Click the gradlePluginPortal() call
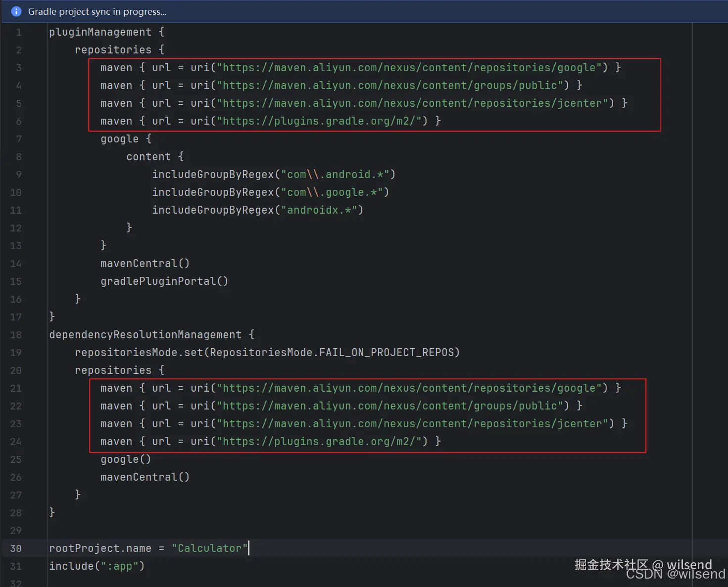The height and width of the screenshot is (587, 728). tap(164, 281)
